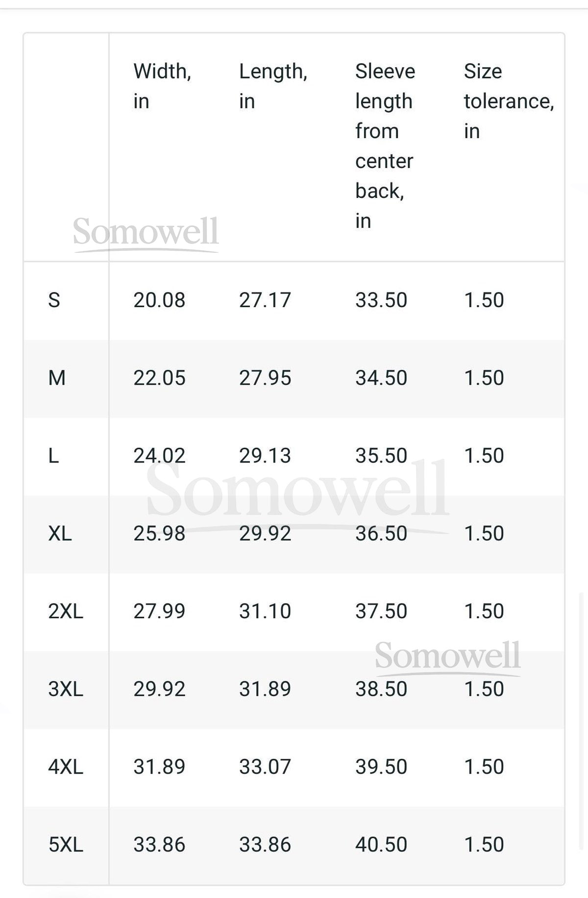Image resolution: width=588 pixels, height=898 pixels.
Task: Click the vertical scrollbar on the right edge
Action: [x=582, y=720]
